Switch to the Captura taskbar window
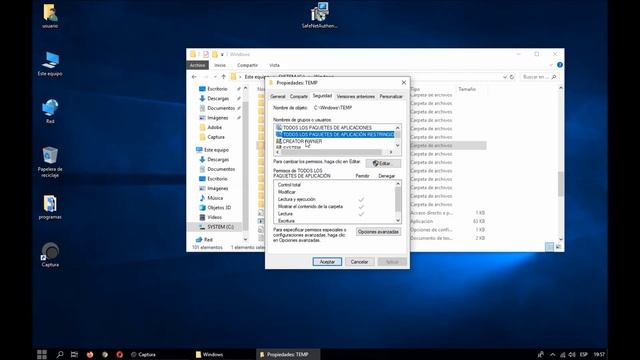 pyautogui.click(x=143, y=354)
